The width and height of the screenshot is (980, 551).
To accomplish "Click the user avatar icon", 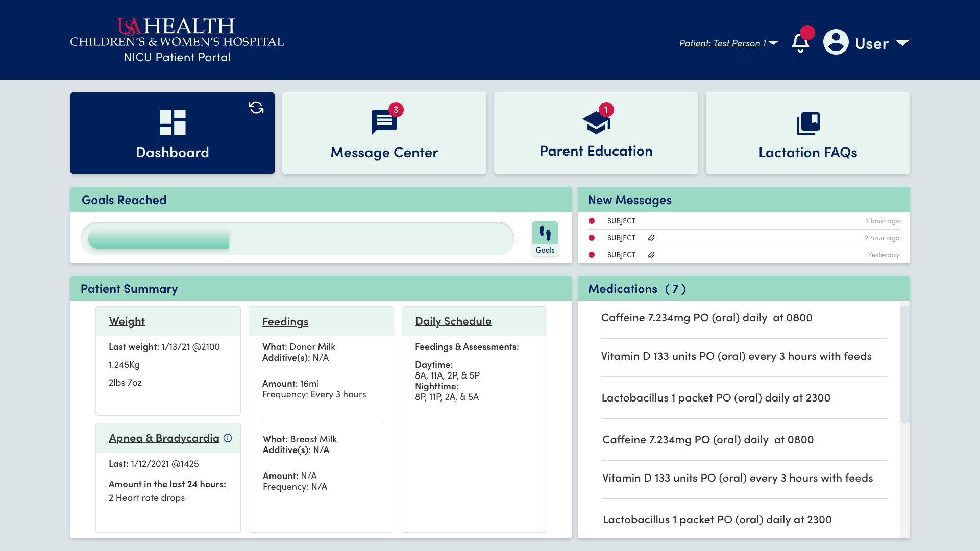I will pyautogui.click(x=836, y=42).
